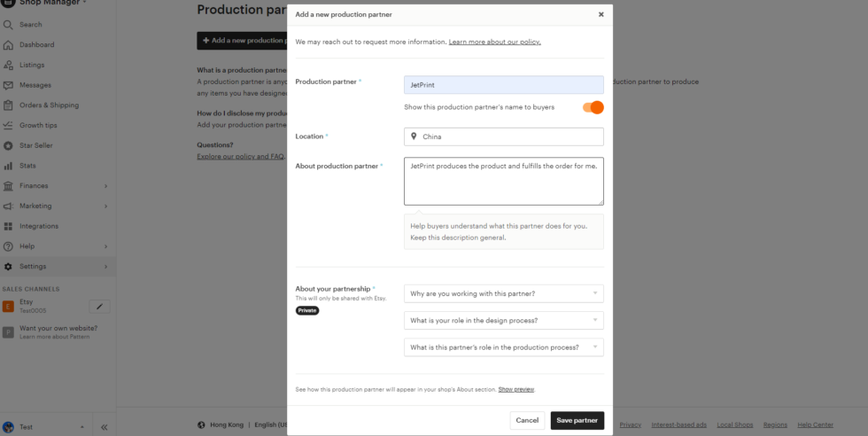The image size is (868, 436).
Task: Go to Listings in sidebar
Action: click(32, 65)
